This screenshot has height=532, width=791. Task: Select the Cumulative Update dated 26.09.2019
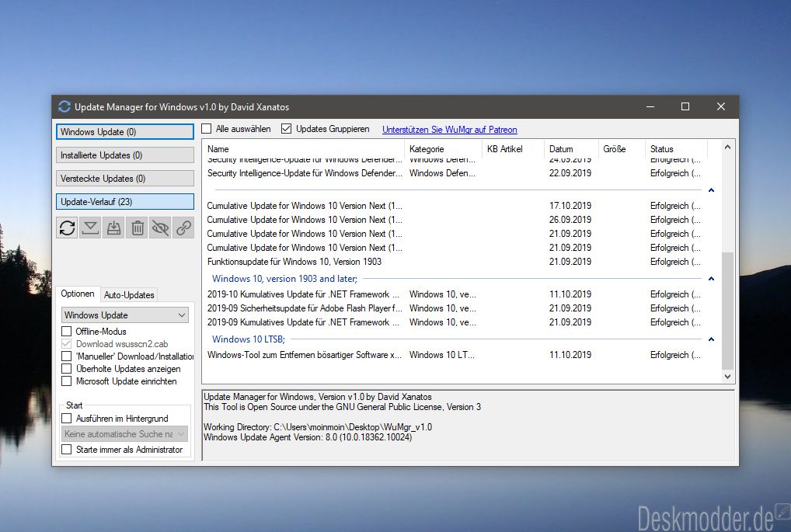coord(454,220)
